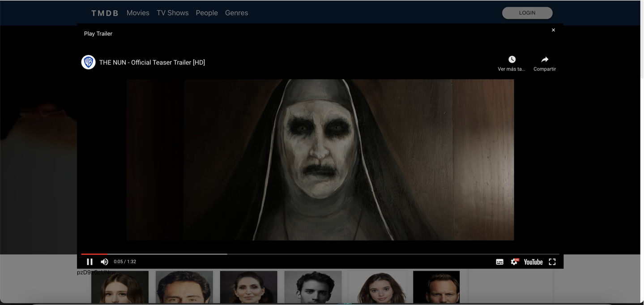Close the Play Trailer modal

553,30
